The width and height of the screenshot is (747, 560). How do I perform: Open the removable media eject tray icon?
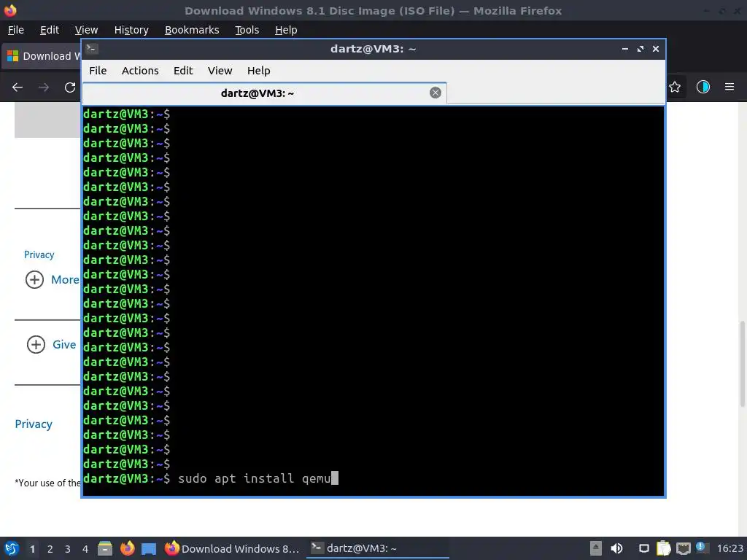click(x=596, y=548)
